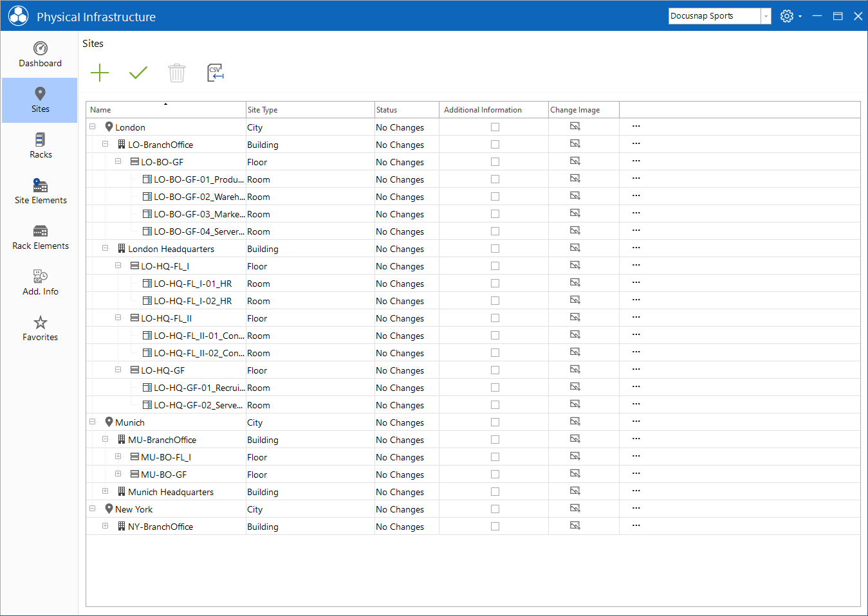Image resolution: width=868 pixels, height=616 pixels.
Task: Select the LO-BO-GF-02_Wareh... room row
Action: (473, 197)
